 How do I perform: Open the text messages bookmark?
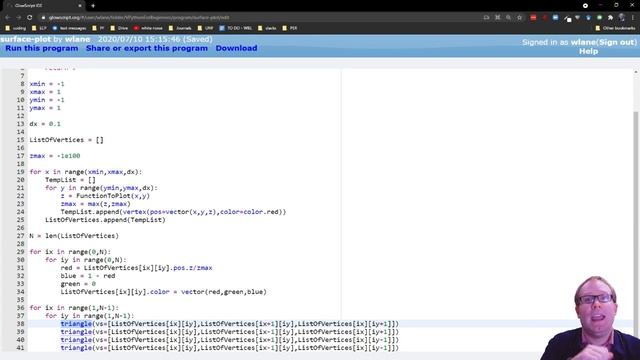[x=69, y=28]
